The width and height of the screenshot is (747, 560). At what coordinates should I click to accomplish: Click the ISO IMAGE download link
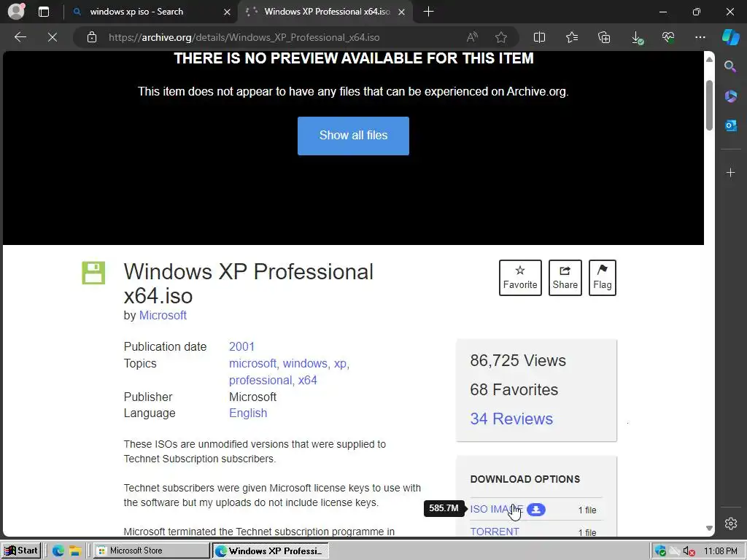496,509
